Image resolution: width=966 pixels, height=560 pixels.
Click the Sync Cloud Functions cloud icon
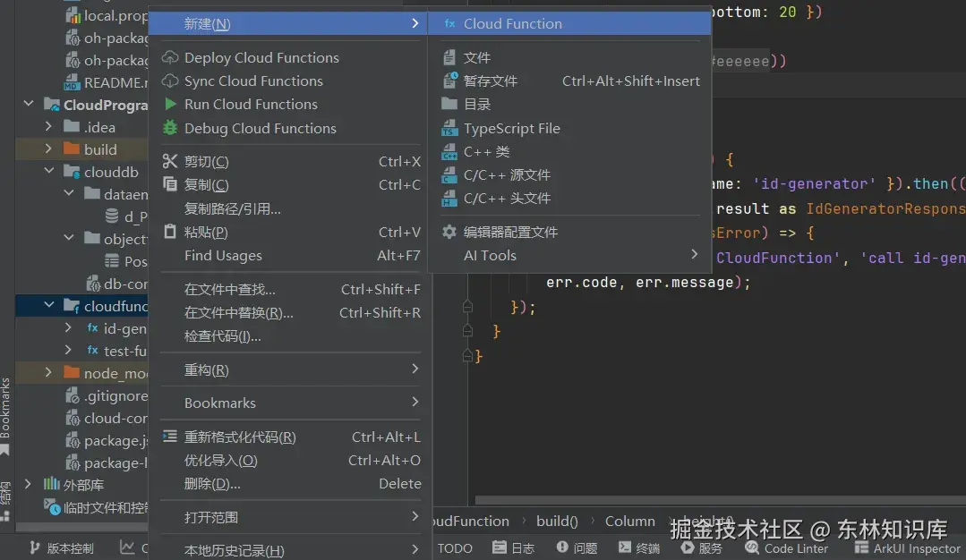170,81
